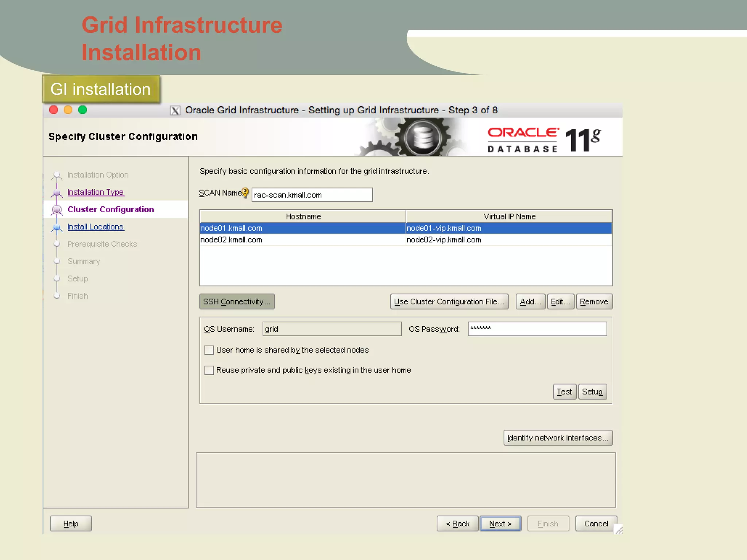Open Installation Type step link

coord(96,192)
